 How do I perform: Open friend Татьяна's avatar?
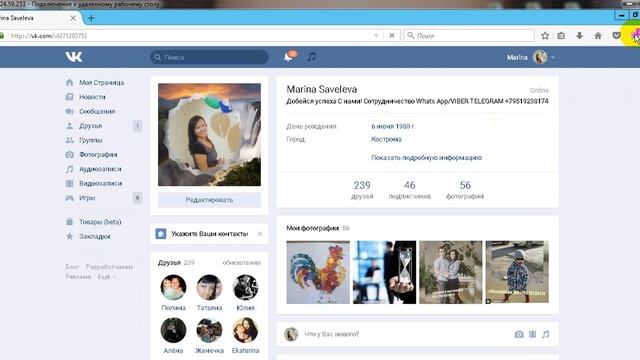209,287
